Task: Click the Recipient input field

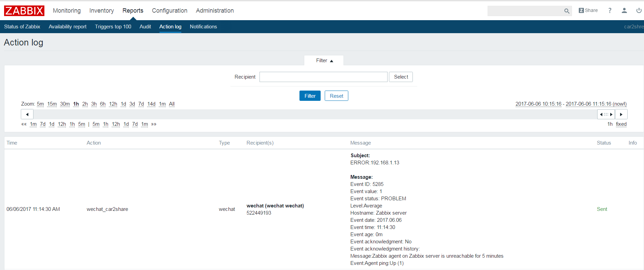Action: pos(323,77)
